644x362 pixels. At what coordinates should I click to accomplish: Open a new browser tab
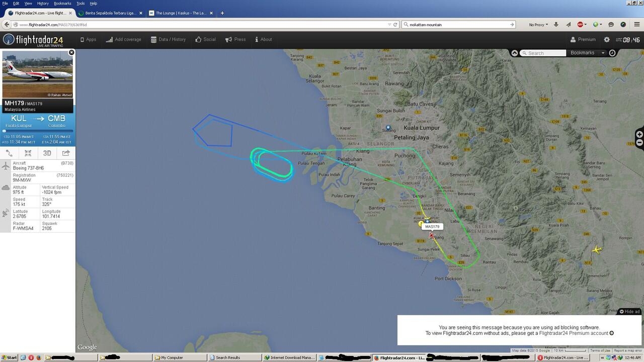point(222,13)
